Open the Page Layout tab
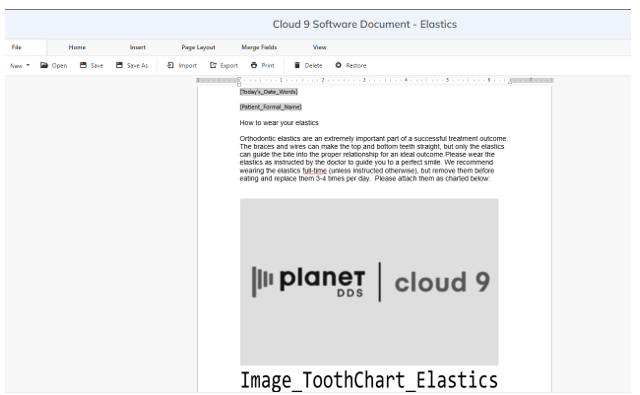 tap(198, 47)
